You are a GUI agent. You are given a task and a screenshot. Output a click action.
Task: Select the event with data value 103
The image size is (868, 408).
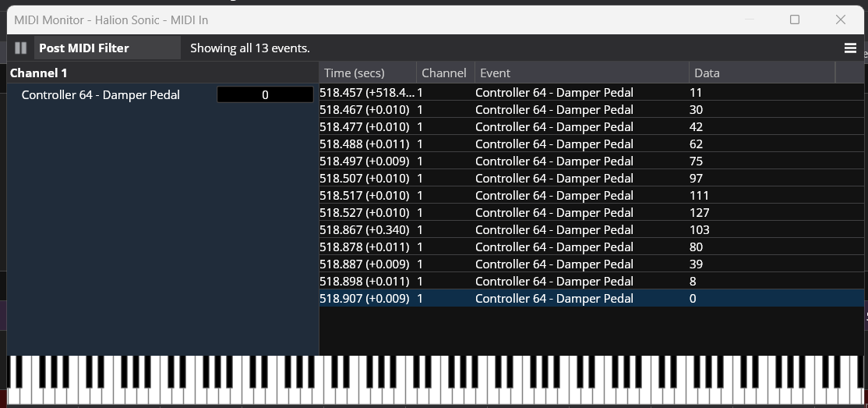point(591,230)
